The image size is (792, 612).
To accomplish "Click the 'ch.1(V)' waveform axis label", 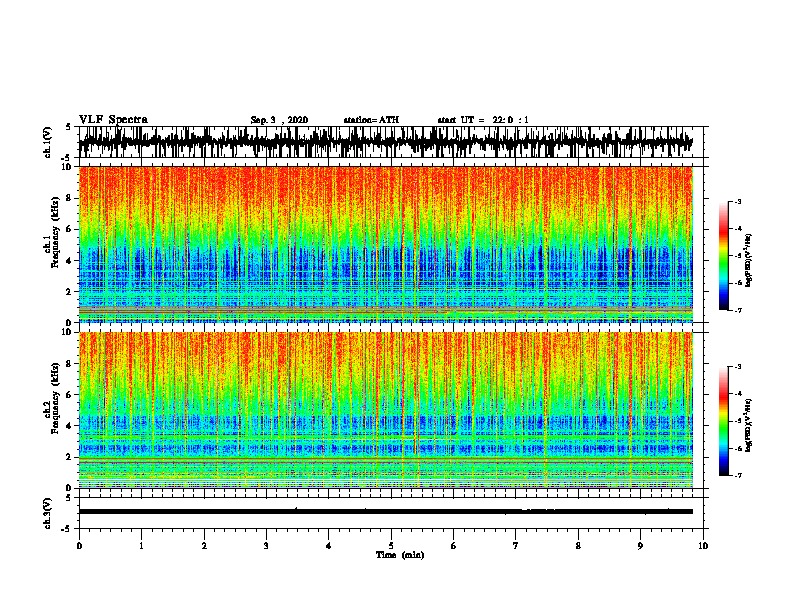I will [x=47, y=142].
